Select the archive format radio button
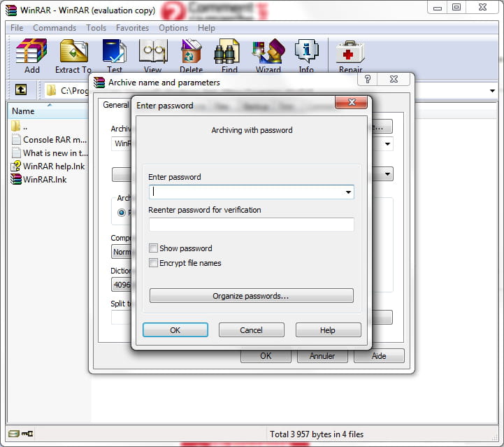The height and width of the screenshot is (447, 504). pos(122,213)
